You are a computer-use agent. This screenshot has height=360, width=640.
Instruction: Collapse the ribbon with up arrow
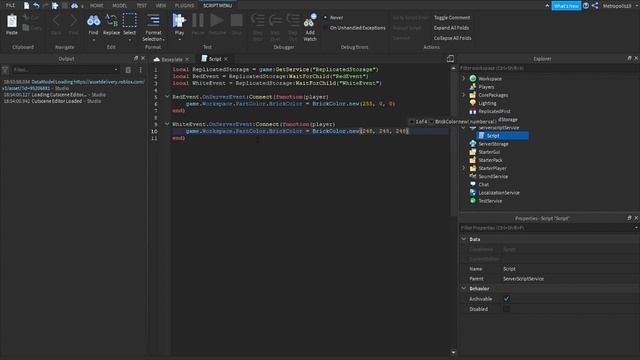click(x=547, y=6)
